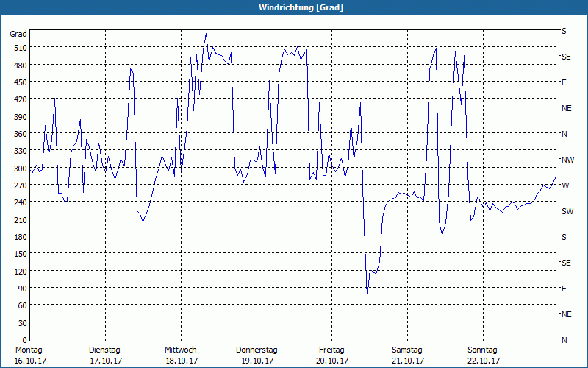Image resolution: width=588 pixels, height=368 pixels.
Task: Click the 180 degree axis value
Action: coord(21,237)
